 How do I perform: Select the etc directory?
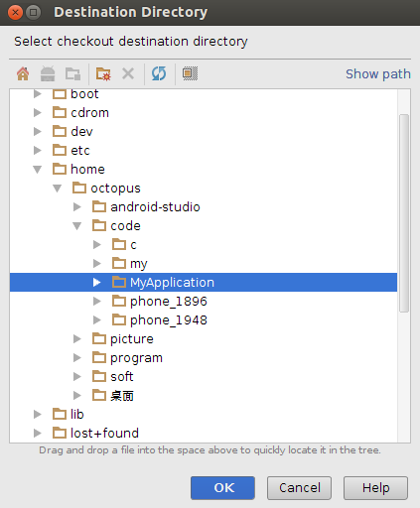(71, 151)
